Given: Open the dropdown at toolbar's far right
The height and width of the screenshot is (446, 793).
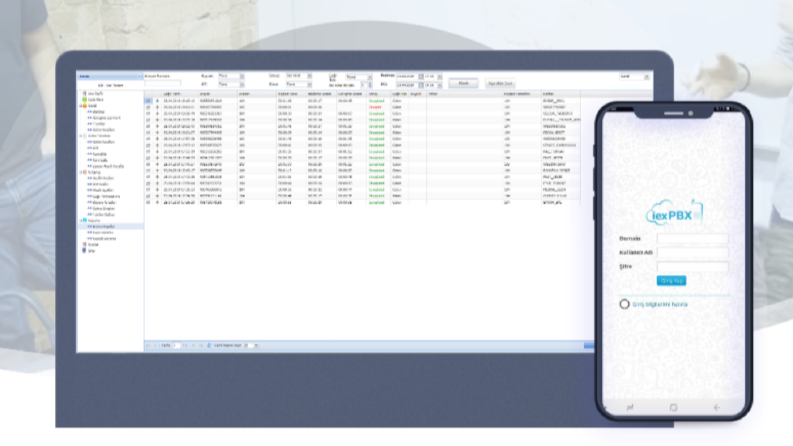Looking at the screenshot, I should [x=646, y=76].
